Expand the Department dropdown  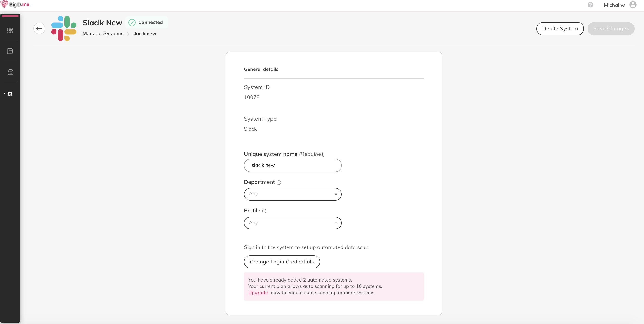tap(292, 194)
